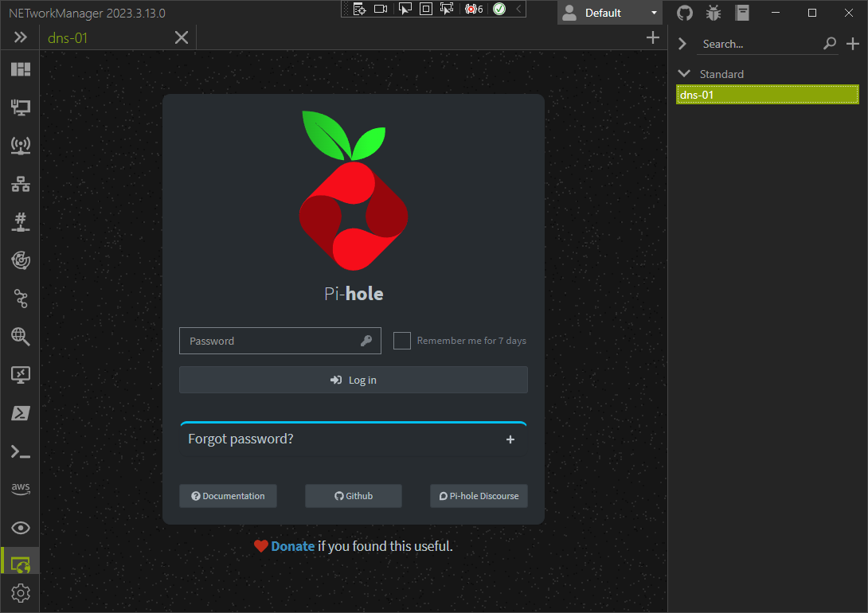Viewport: 868px width, 613px height.
Task: Open the documentation icon in the title bar
Action: [742, 13]
